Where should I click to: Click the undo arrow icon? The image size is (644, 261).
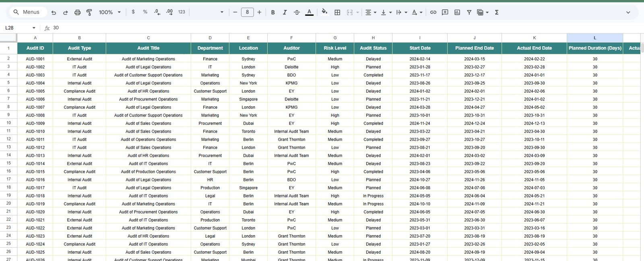(x=54, y=12)
